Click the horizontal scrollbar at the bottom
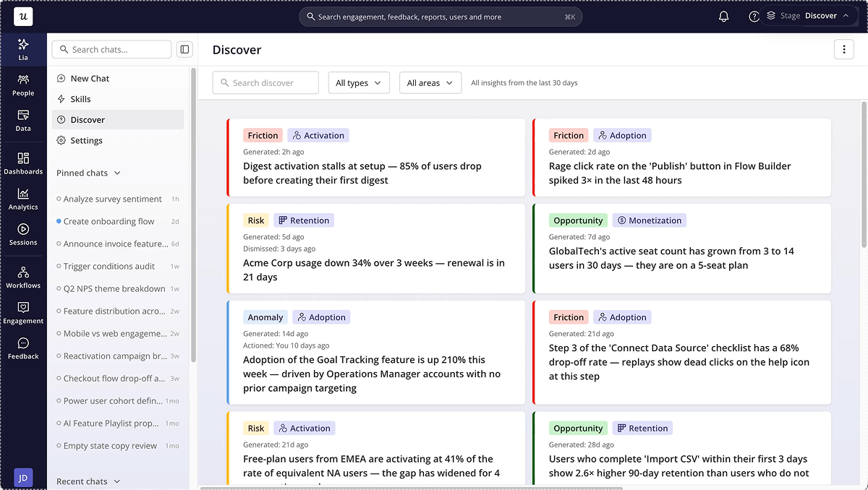This screenshot has height=490, width=868. tap(411, 488)
